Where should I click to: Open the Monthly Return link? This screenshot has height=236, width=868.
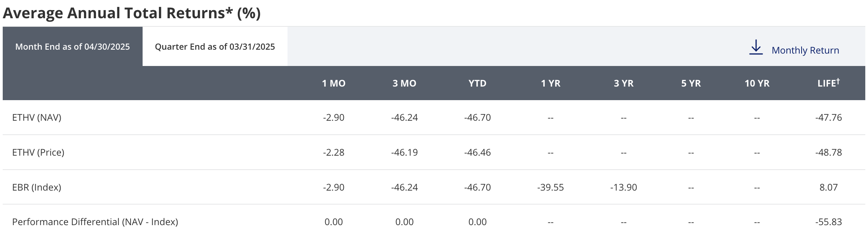point(805,50)
